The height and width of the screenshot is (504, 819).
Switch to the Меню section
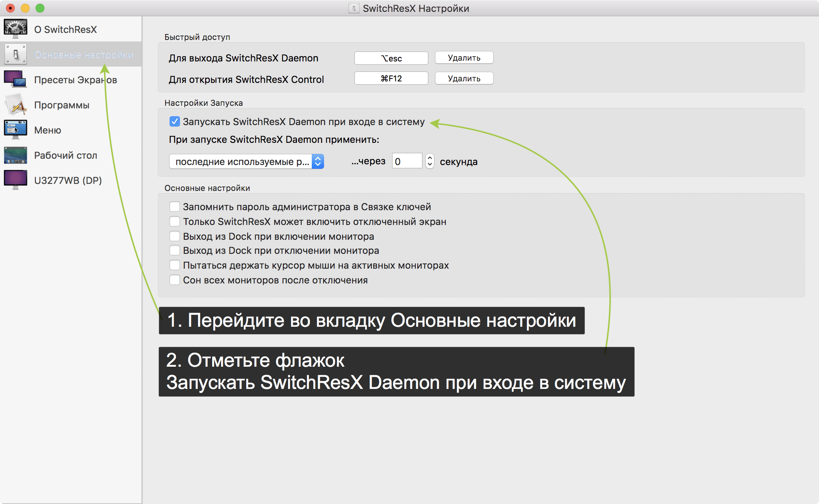pos(71,130)
